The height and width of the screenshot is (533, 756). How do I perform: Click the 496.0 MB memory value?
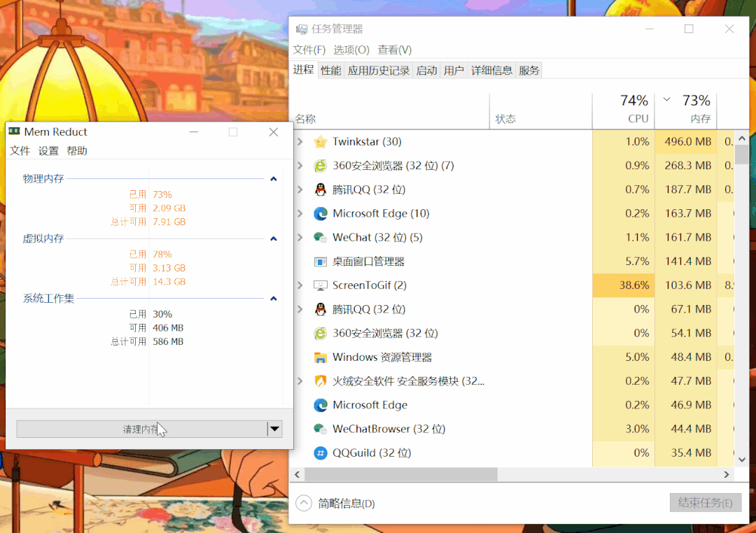pyautogui.click(x=688, y=142)
